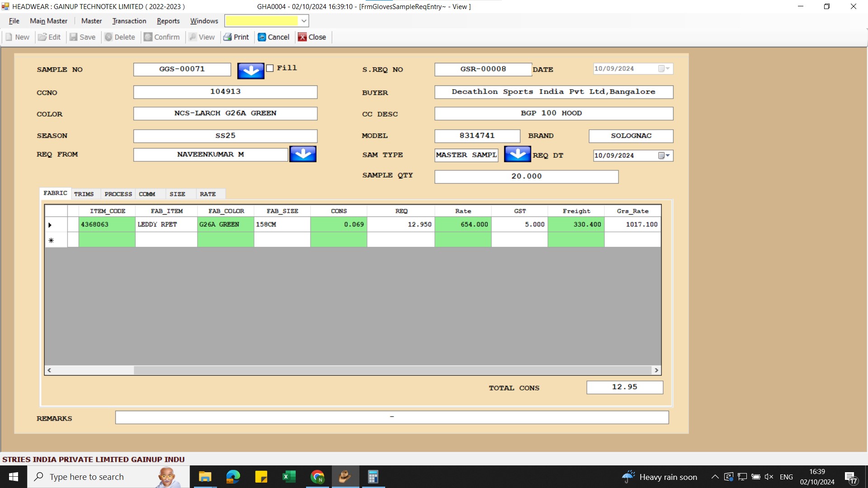Click the REMARKS input field
The image size is (868, 488).
coord(392,418)
